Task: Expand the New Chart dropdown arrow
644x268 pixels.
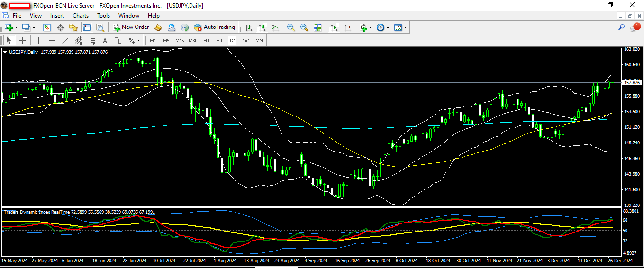Action: tap(16, 27)
